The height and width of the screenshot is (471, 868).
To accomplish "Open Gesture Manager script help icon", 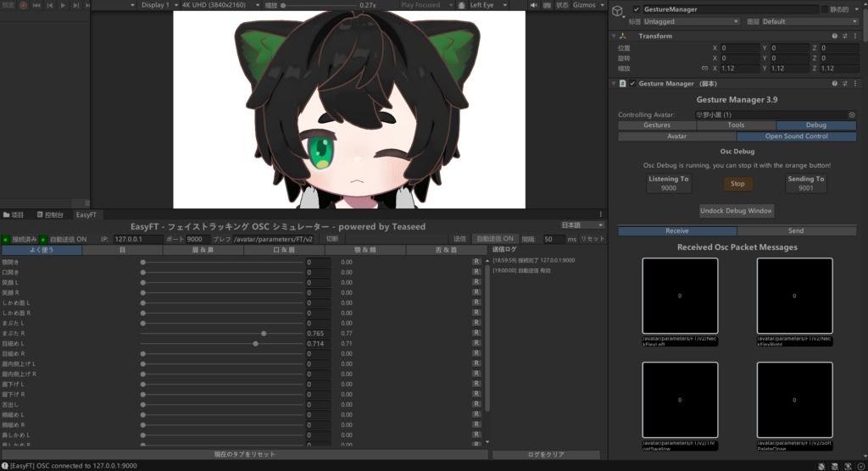I will point(834,84).
